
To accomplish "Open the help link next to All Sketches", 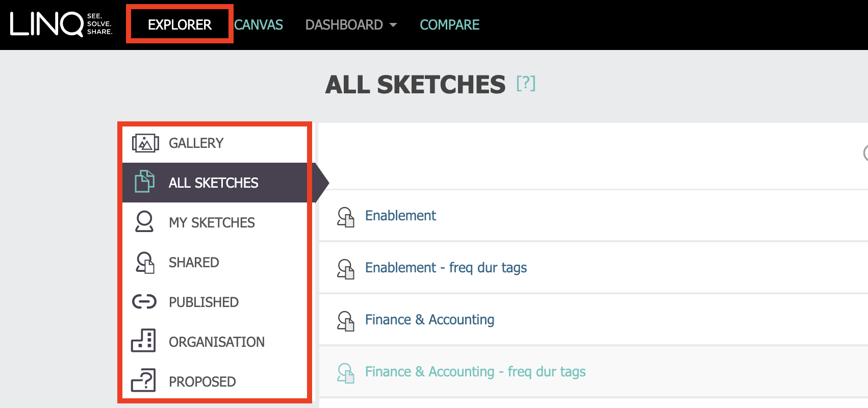I will point(526,83).
